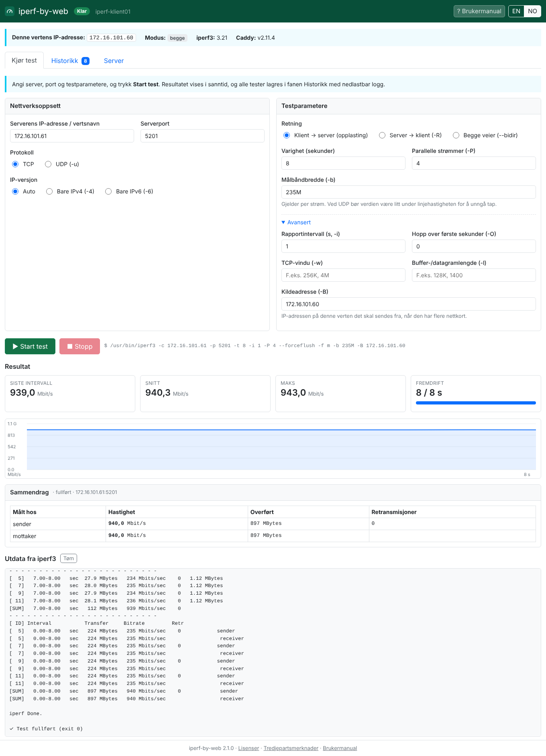Click the Målbåndbredde (-b) input field
Image resolution: width=546 pixels, height=756 pixels.
(x=409, y=192)
